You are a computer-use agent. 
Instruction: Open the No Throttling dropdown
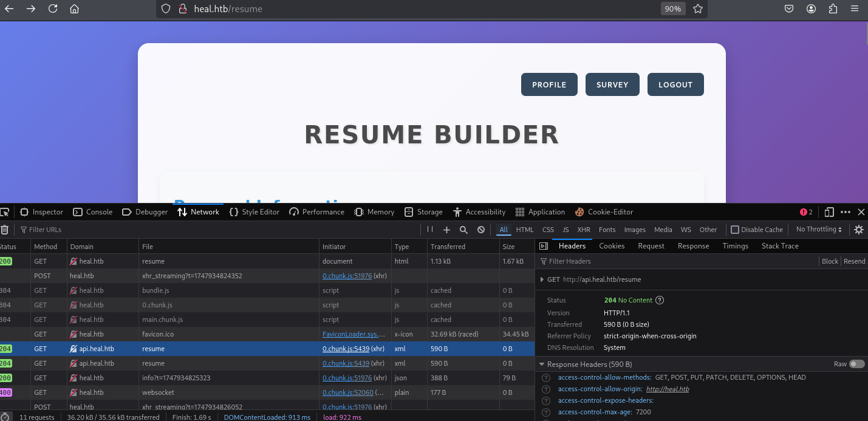[819, 230]
